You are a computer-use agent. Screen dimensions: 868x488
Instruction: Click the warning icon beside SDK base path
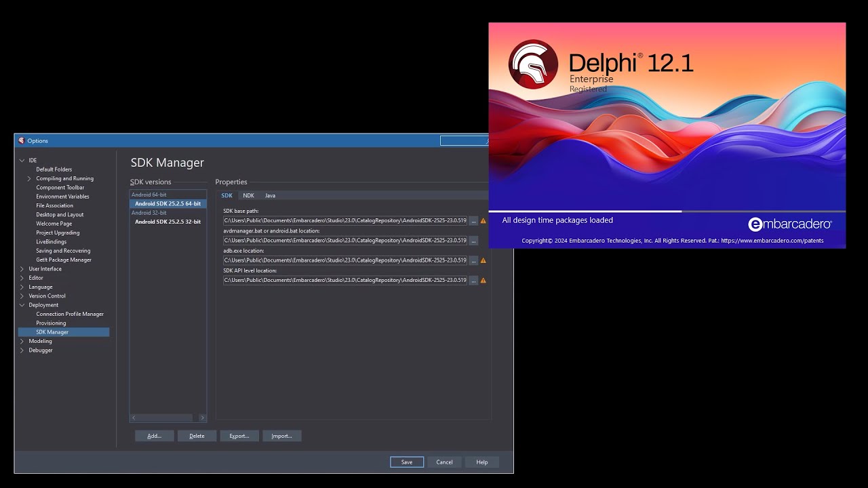coord(484,221)
